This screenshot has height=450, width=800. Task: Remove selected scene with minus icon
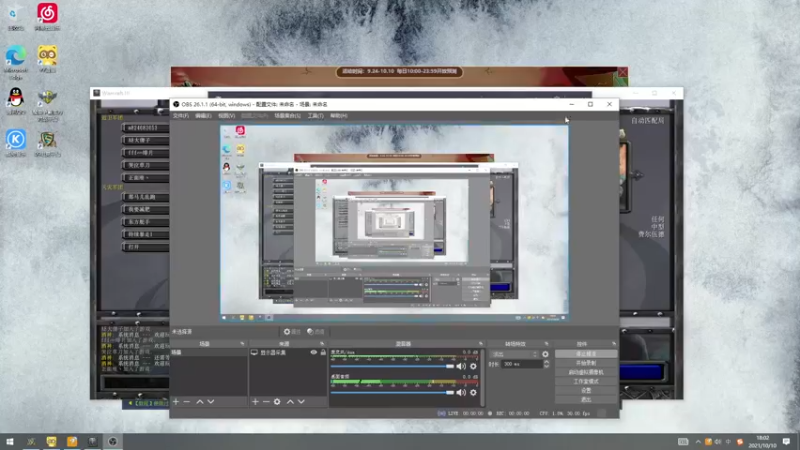187,402
